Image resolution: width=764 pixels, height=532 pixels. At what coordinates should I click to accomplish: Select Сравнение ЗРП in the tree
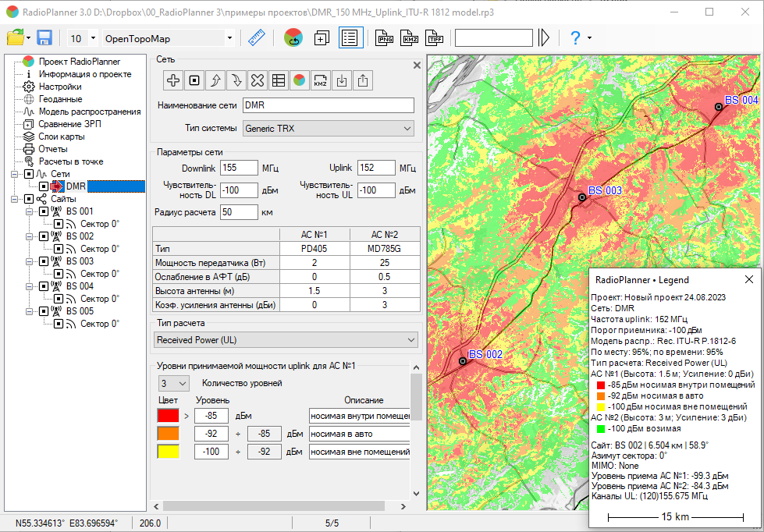pyautogui.click(x=69, y=124)
